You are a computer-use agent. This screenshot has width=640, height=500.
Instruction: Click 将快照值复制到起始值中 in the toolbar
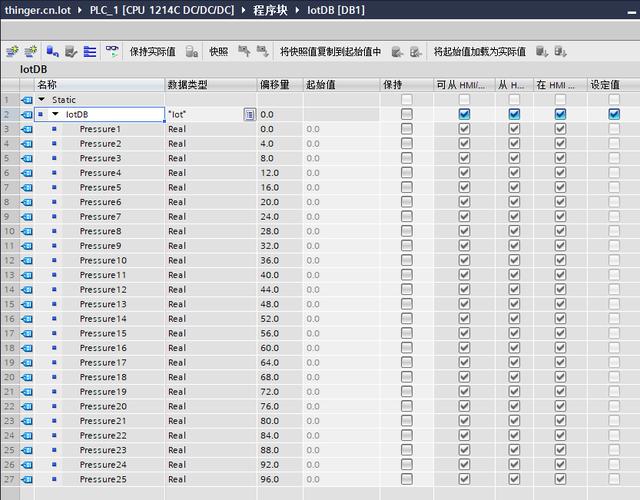tap(330, 51)
